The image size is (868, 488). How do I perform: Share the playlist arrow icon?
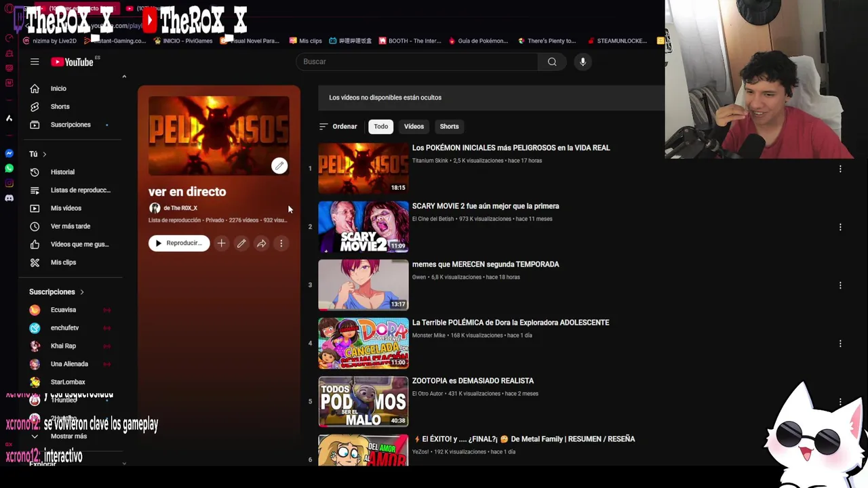[x=261, y=243]
